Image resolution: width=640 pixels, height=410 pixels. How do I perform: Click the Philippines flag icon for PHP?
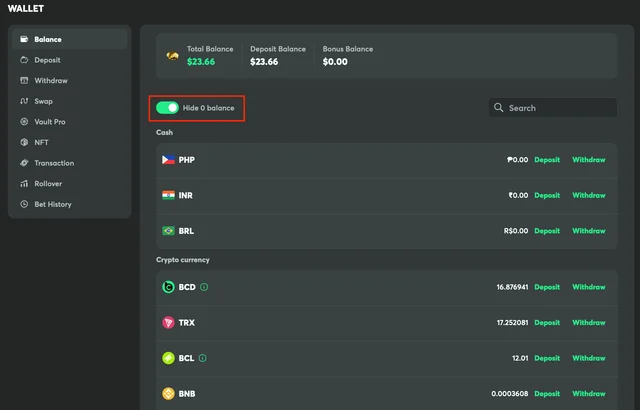tap(168, 160)
